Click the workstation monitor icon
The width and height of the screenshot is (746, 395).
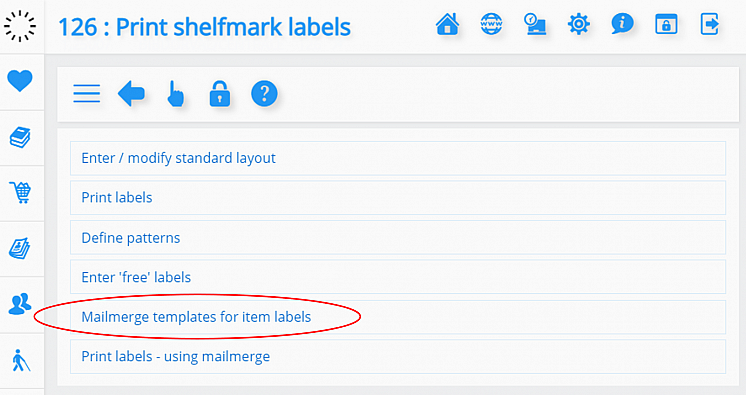(x=535, y=24)
